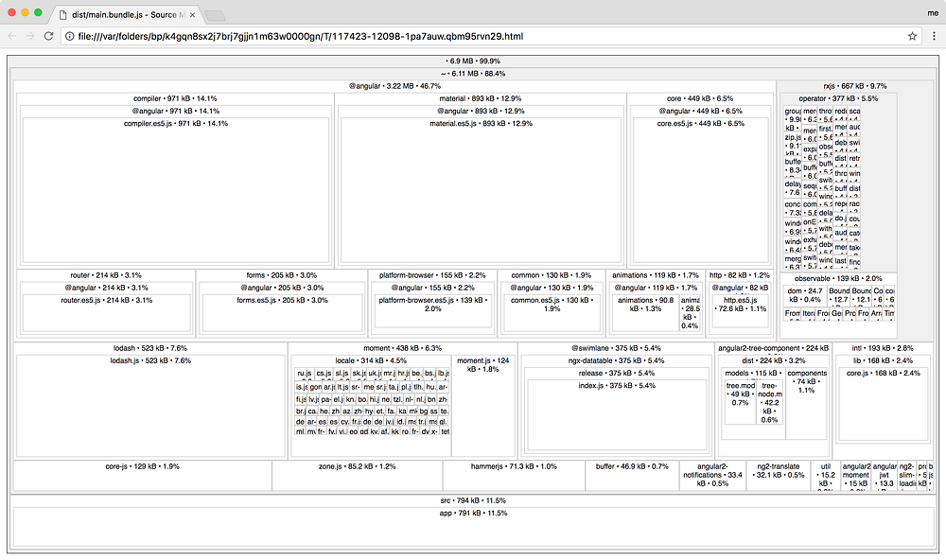Open the core.es5.js 449 kB block
Image resolution: width=946 pixels, height=560 pixels.
click(700, 190)
